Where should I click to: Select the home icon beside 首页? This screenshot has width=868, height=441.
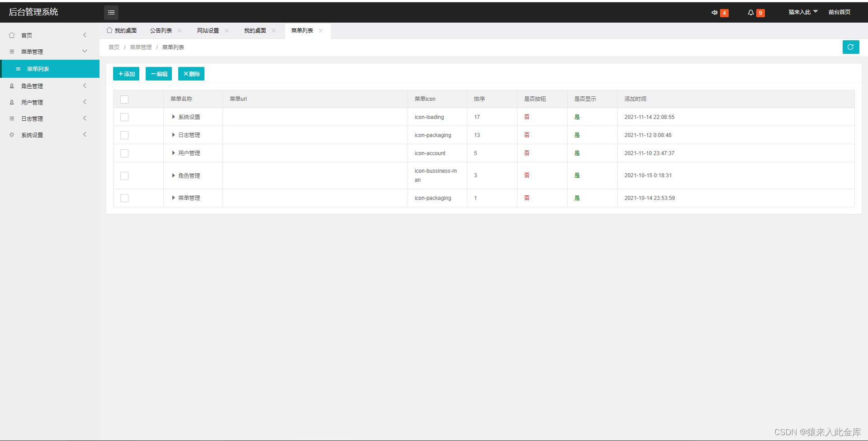pyautogui.click(x=11, y=35)
